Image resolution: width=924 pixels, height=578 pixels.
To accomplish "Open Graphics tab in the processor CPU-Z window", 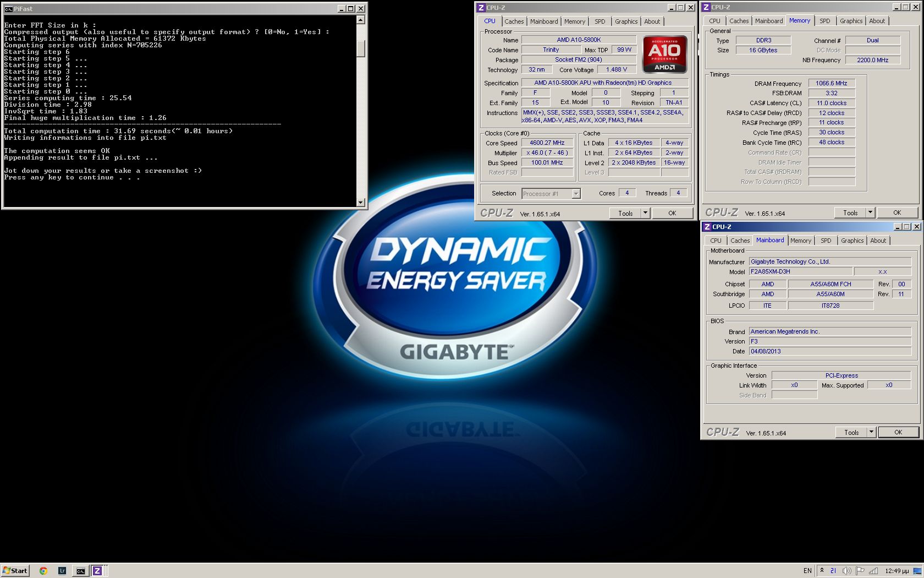I will pyautogui.click(x=626, y=21).
